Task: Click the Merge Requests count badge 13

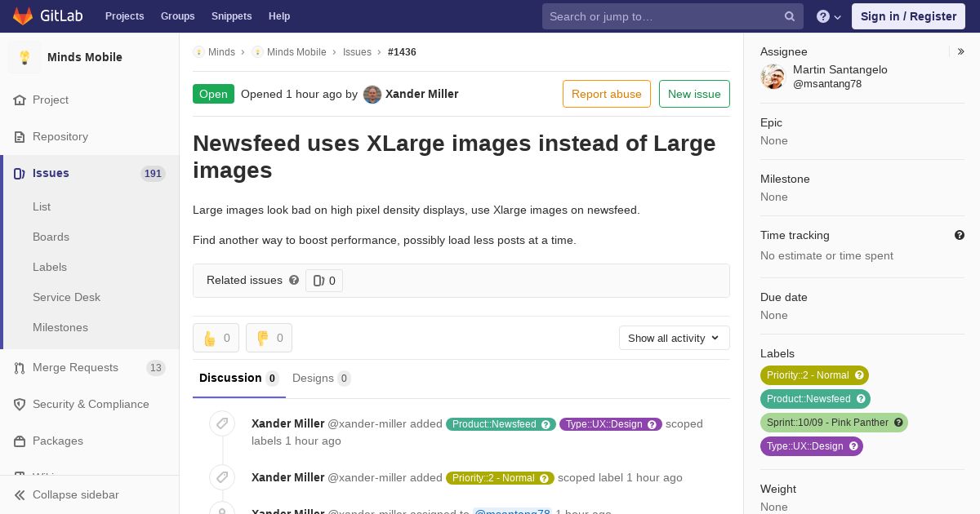Action: point(155,368)
